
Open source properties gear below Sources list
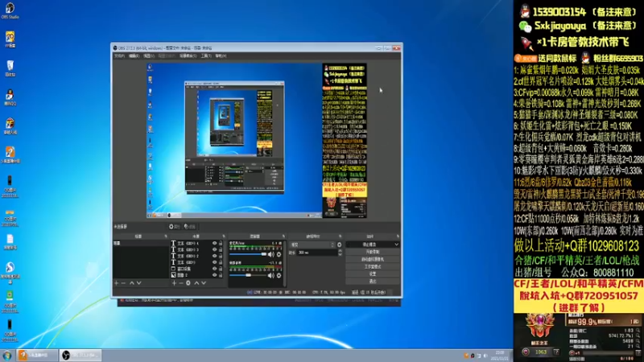tap(188, 283)
